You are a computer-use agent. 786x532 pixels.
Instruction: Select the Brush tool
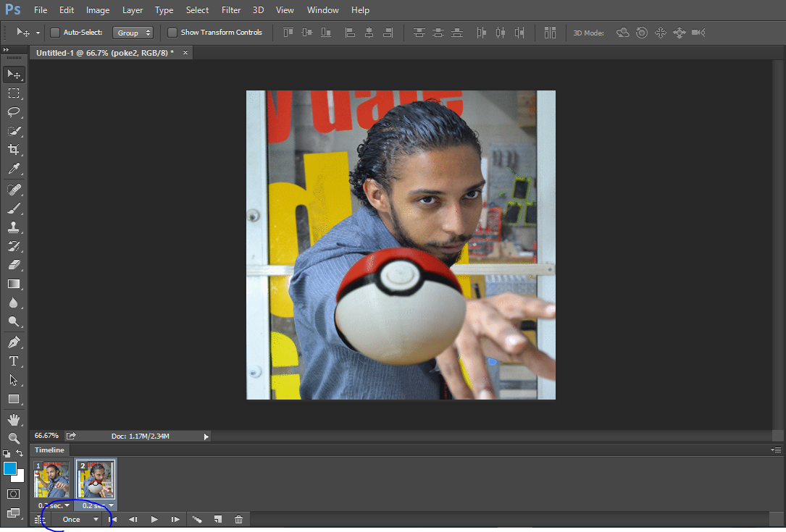coord(14,208)
